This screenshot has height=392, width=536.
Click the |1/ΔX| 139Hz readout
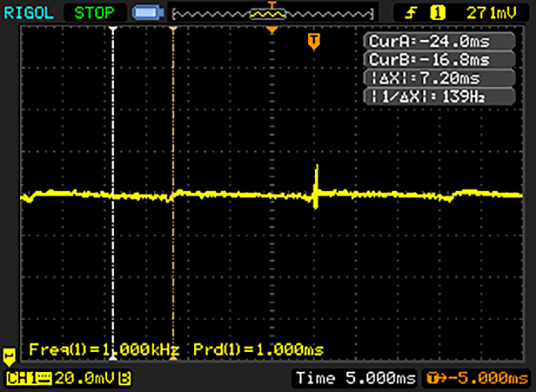[x=440, y=96]
